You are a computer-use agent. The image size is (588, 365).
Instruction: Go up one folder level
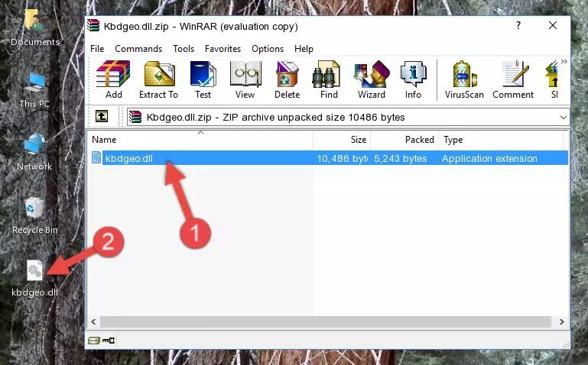pos(102,116)
